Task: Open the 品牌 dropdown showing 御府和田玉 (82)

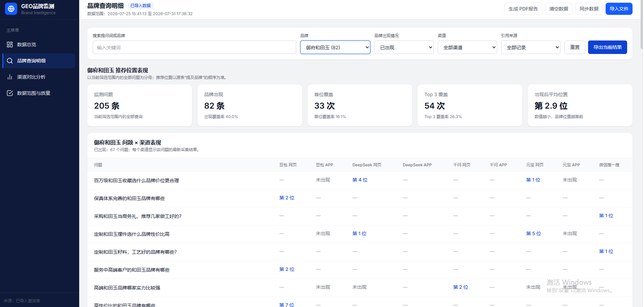Action: click(335, 47)
